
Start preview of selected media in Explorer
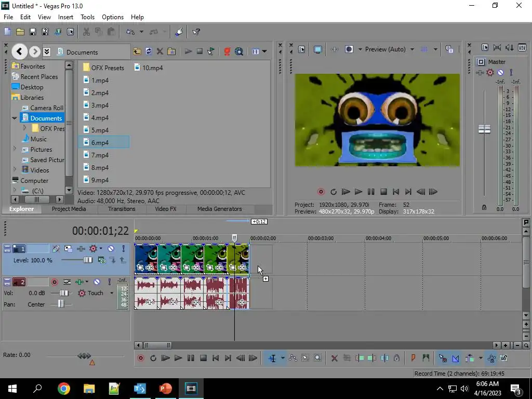tap(188, 51)
